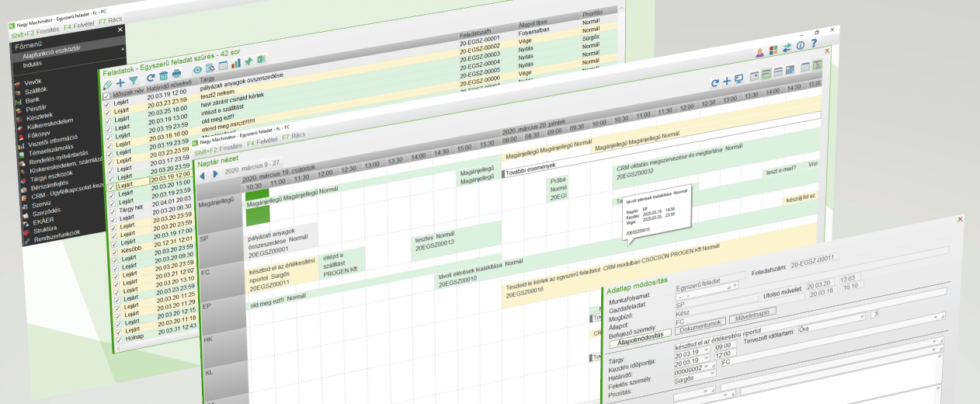Screen dimensions: 980x404
Task: Click the printer icon in Feladatok toolbar
Action: [177, 74]
